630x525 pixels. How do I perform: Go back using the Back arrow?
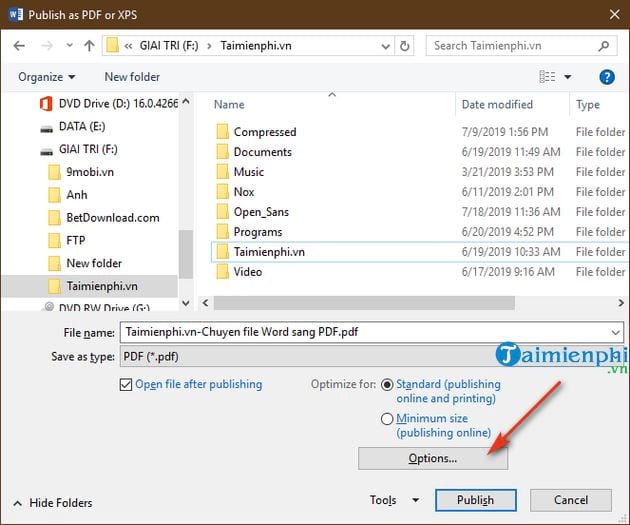tap(19, 46)
